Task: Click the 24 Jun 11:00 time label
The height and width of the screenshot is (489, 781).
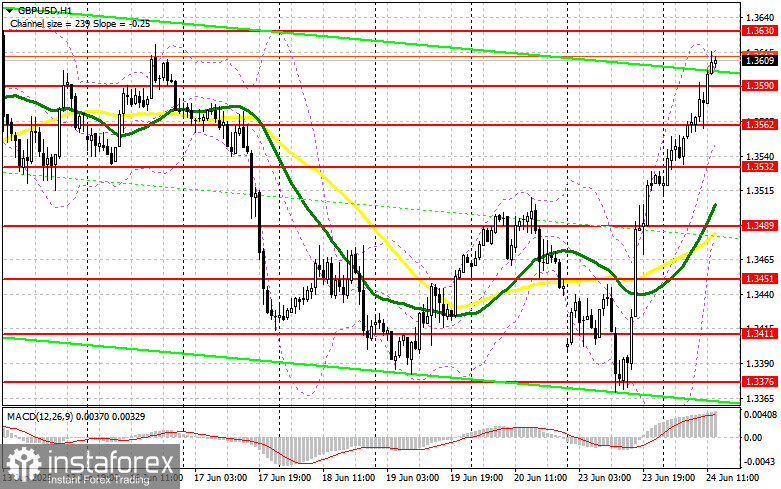Action: click(733, 478)
